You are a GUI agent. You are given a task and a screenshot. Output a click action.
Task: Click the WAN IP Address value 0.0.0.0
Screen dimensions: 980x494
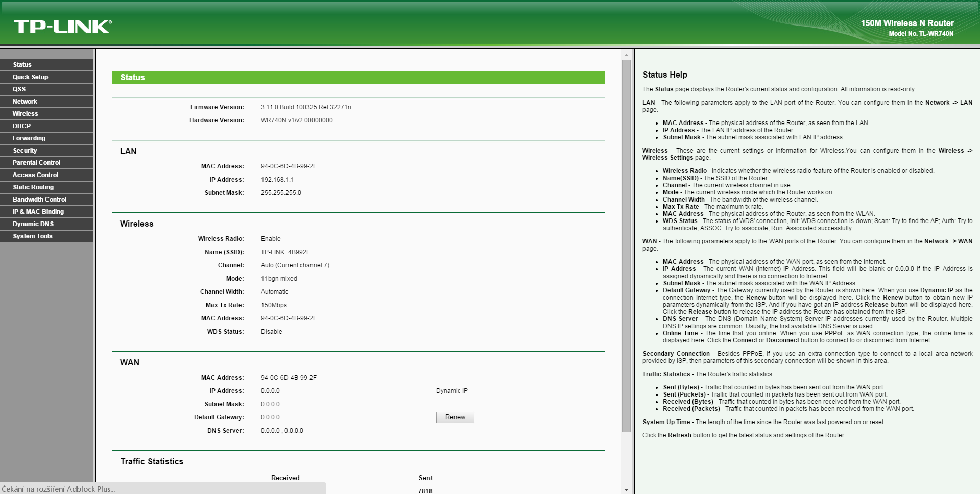[270, 391]
